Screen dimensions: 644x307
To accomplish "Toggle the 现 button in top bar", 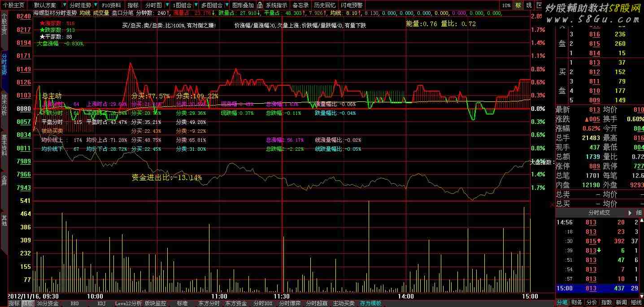I will [529, 5].
